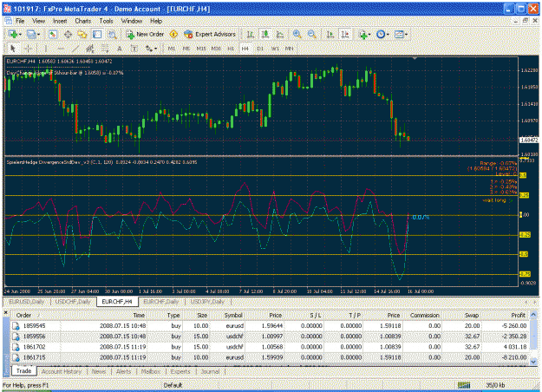Select the equidistant channel tool
The image size is (542, 392).
pos(90,49)
